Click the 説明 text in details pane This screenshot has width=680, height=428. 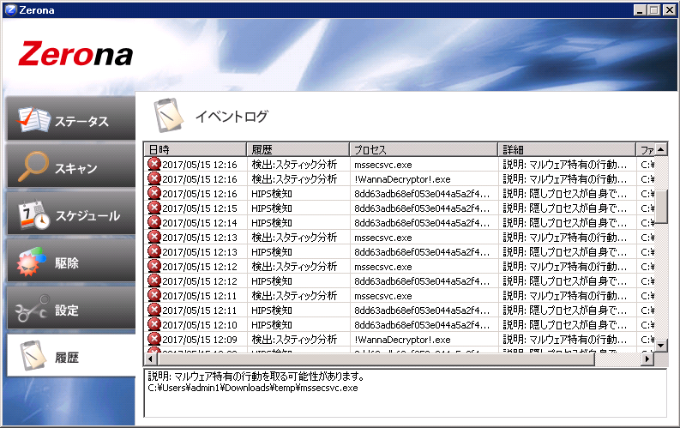pyautogui.click(x=256, y=376)
